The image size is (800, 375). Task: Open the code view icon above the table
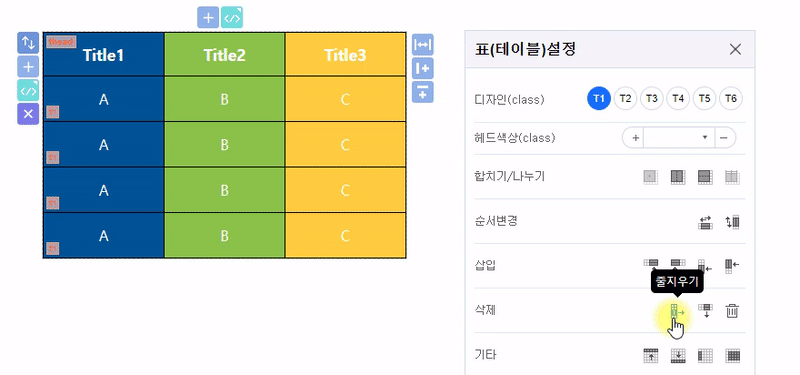[232, 17]
